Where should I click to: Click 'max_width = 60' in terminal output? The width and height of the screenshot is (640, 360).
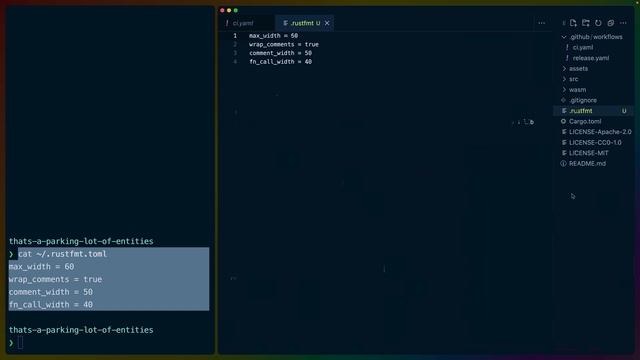click(41, 267)
